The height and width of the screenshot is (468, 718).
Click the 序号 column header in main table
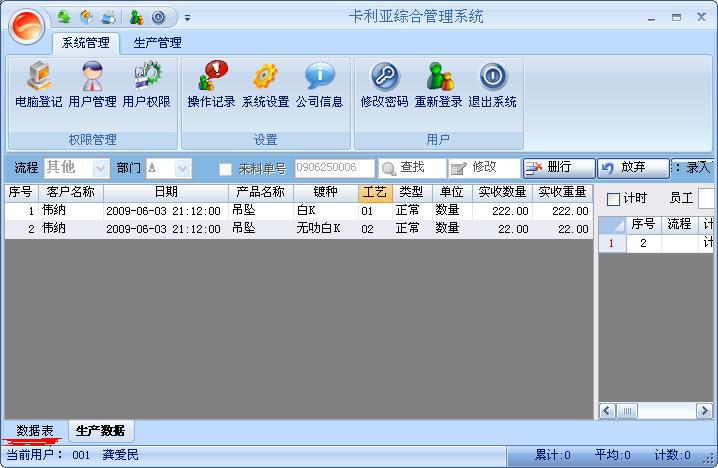click(21, 192)
